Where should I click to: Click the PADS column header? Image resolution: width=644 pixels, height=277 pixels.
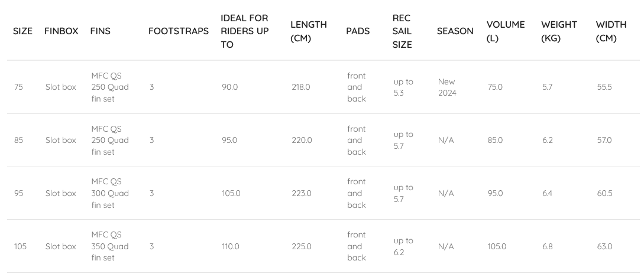click(x=358, y=31)
